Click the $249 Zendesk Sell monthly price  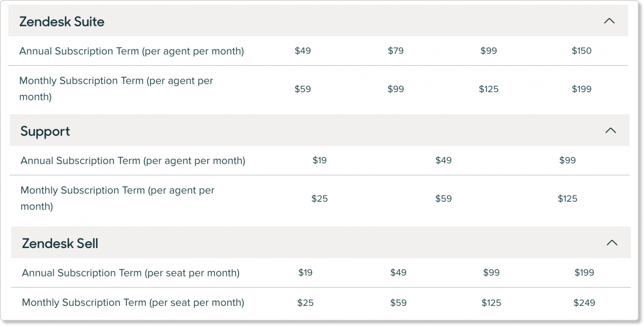tap(585, 302)
